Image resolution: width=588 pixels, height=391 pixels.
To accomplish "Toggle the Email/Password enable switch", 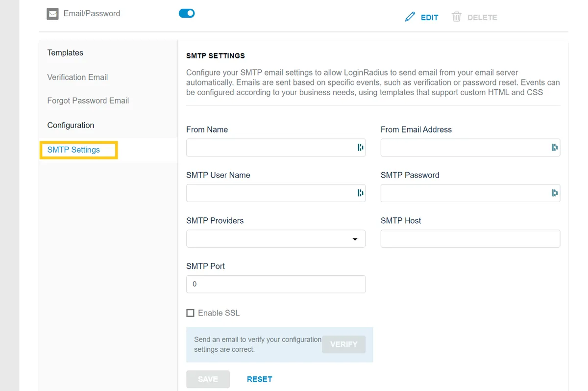I will pos(187,13).
